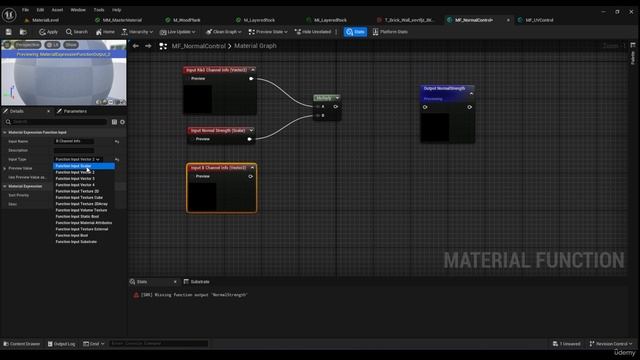
Task: Click the graph forward navigation arrow
Action: coord(148,46)
